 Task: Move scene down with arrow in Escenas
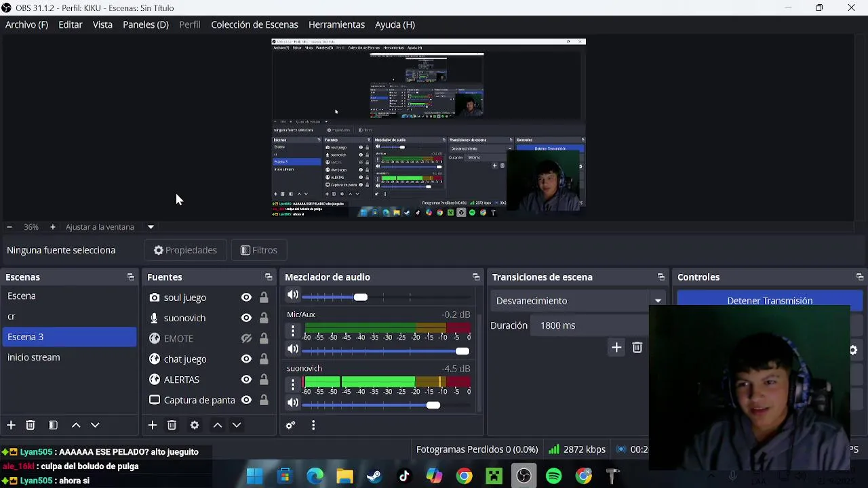(x=95, y=425)
